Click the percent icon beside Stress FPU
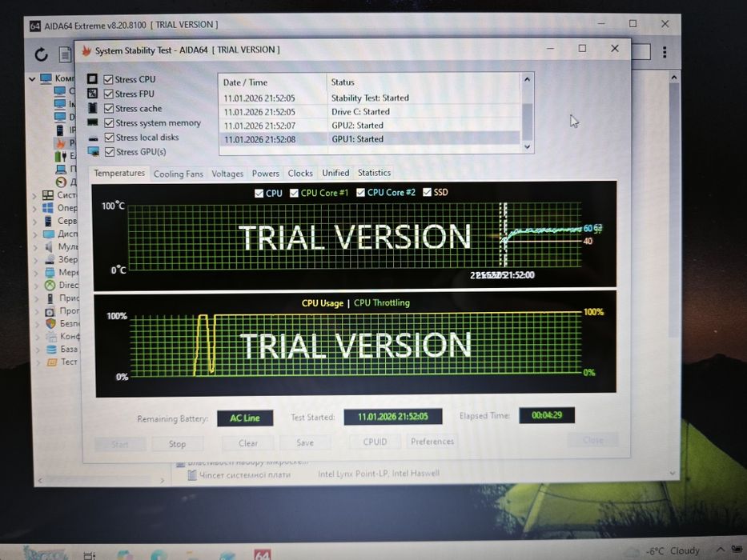The width and height of the screenshot is (747, 560). coord(92,94)
